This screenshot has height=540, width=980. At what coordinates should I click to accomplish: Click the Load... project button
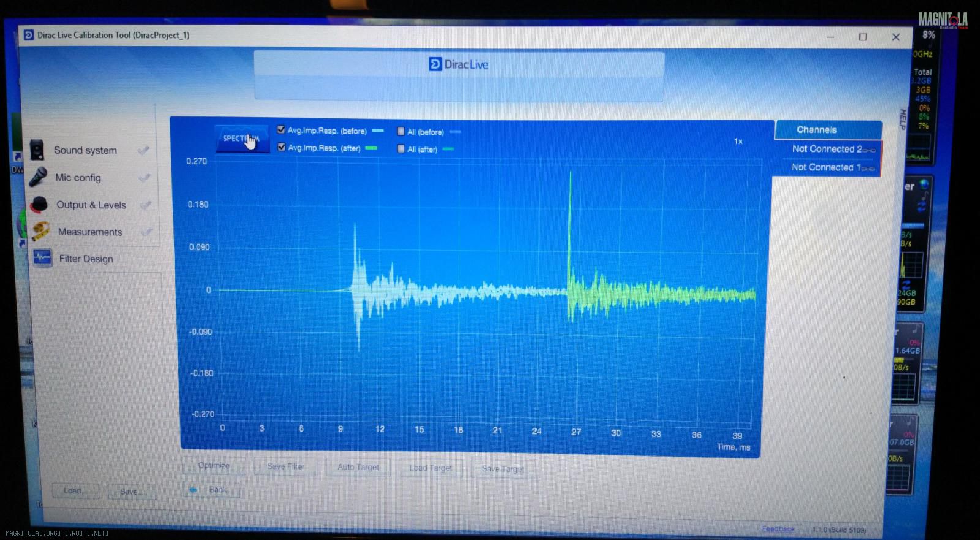click(75, 491)
